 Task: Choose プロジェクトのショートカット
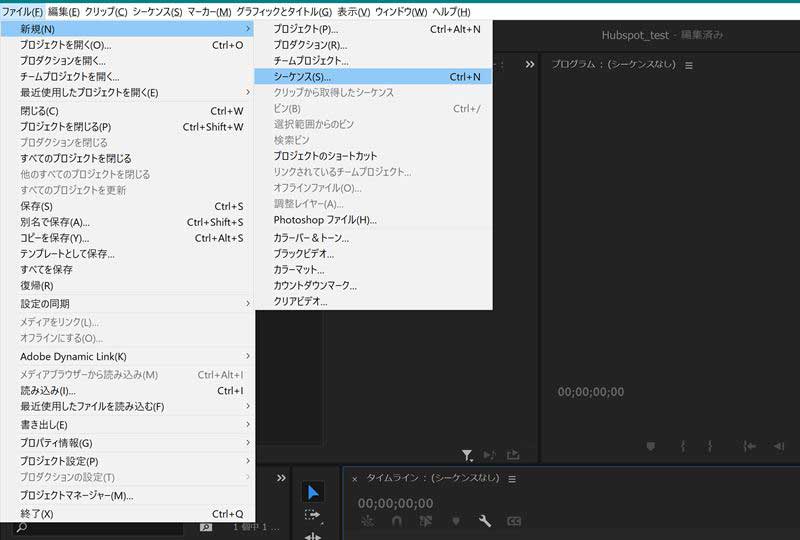(x=373, y=156)
